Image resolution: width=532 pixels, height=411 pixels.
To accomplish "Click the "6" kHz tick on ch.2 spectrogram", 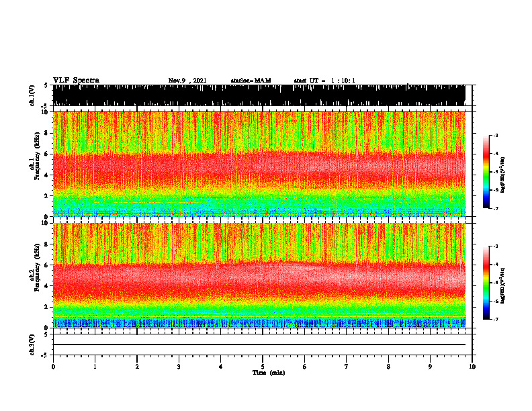I will tap(47, 265).
